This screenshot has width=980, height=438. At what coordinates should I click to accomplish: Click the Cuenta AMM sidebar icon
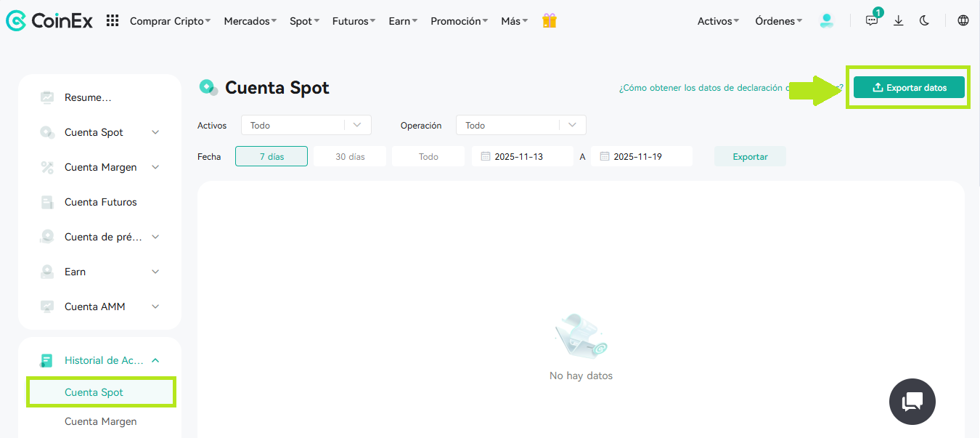[x=47, y=307]
